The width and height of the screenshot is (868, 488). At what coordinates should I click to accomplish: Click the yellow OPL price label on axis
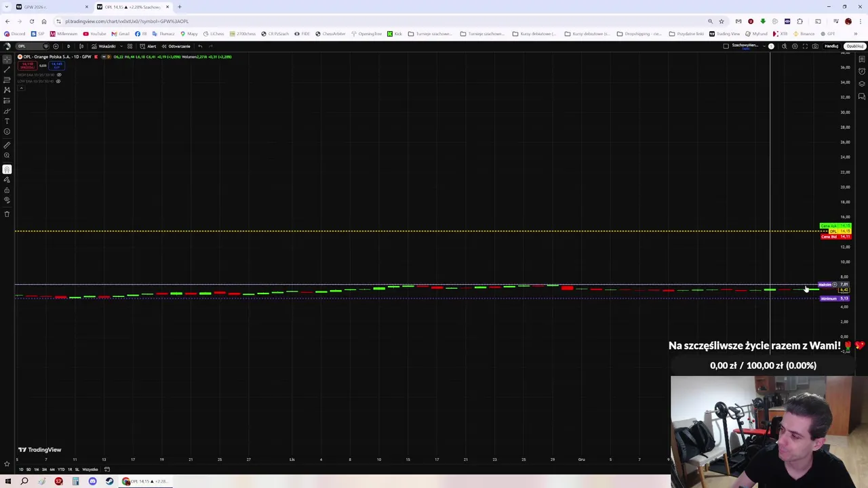pos(840,231)
